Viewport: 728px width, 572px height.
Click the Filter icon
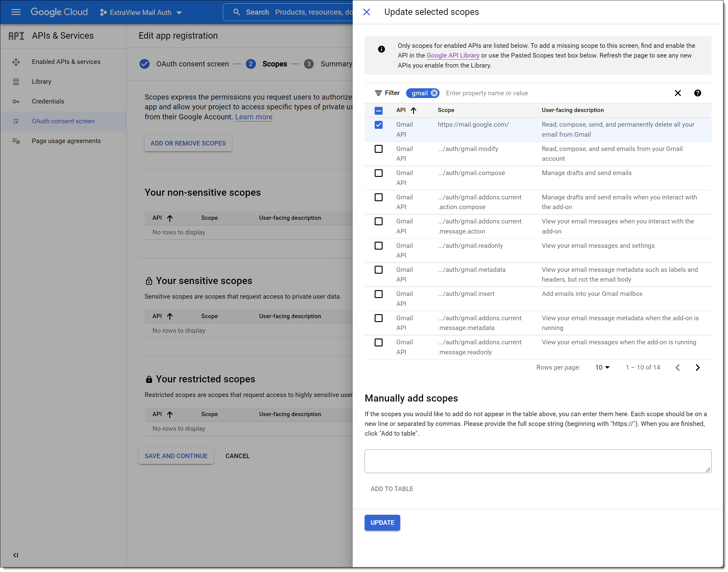coord(378,93)
